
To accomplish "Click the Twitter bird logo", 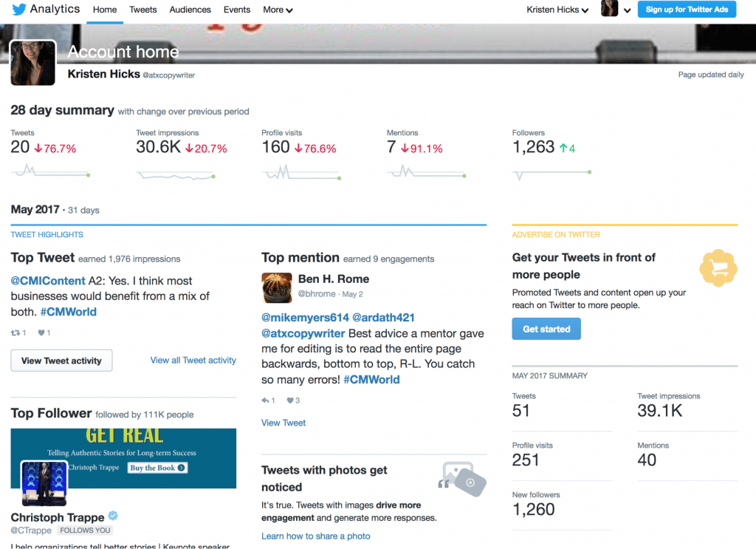I will point(18,10).
